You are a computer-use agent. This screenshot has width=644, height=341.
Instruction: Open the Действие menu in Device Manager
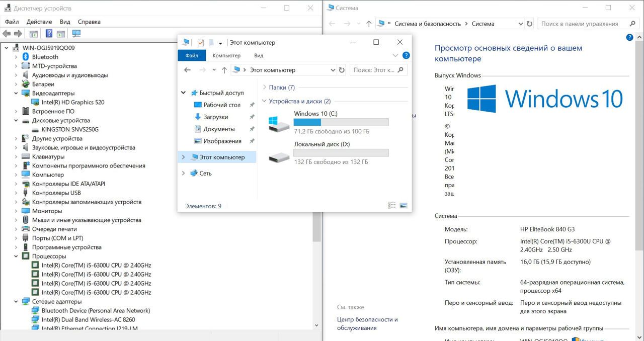pyautogui.click(x=39, y=22)
